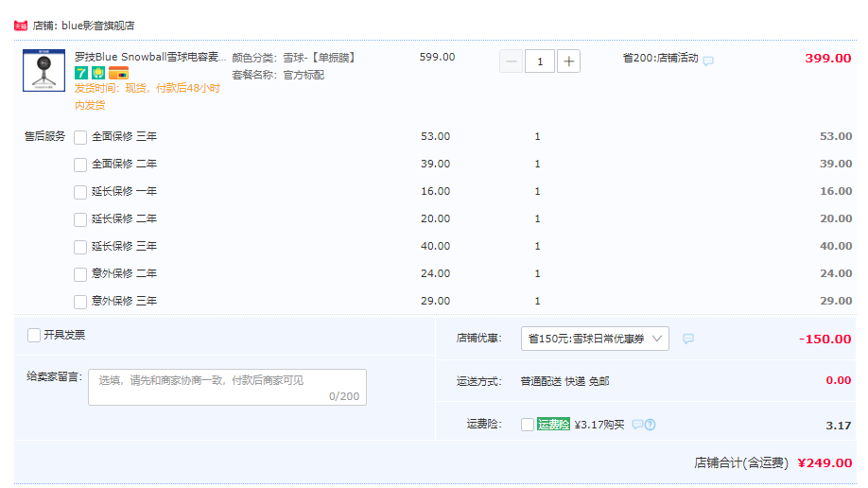Image resolution: width=868 pixels, height=488 pixels.
Task: Enable the 开具发票 invoice checkbox
Action: (34, 335)
